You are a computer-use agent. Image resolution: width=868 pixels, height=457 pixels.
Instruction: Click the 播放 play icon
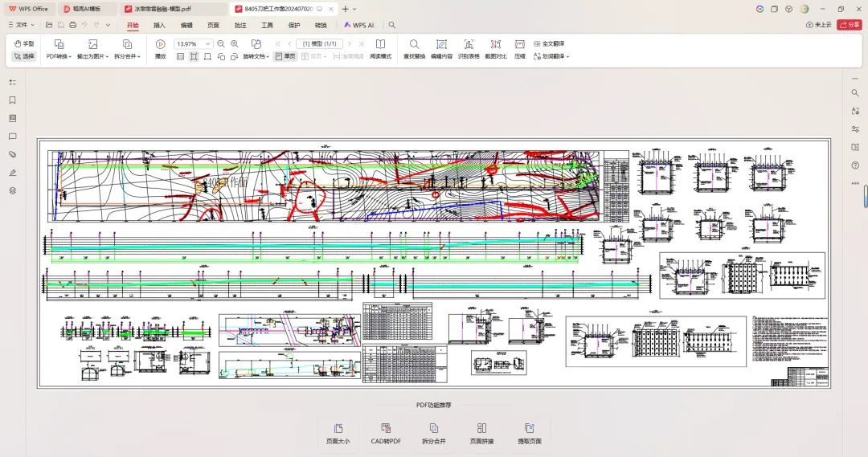tap(160, 44)
